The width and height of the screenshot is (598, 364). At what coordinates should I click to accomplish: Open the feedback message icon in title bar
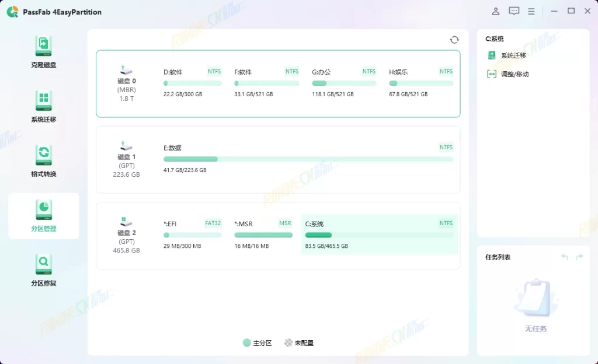coord(514,11)
